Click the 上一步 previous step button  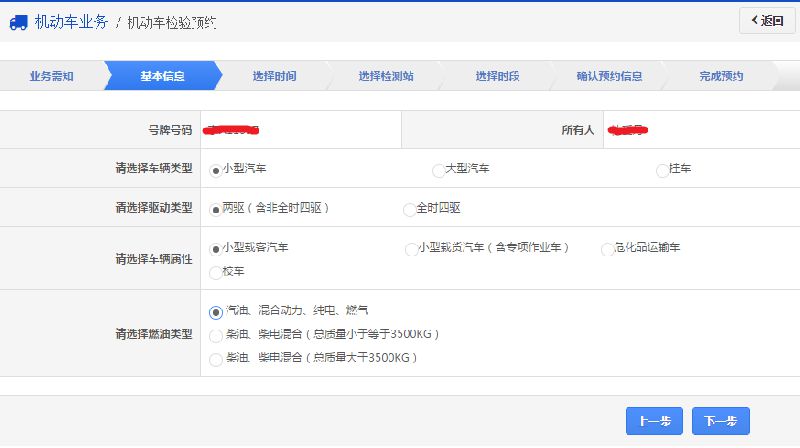(x=654, y=421)
